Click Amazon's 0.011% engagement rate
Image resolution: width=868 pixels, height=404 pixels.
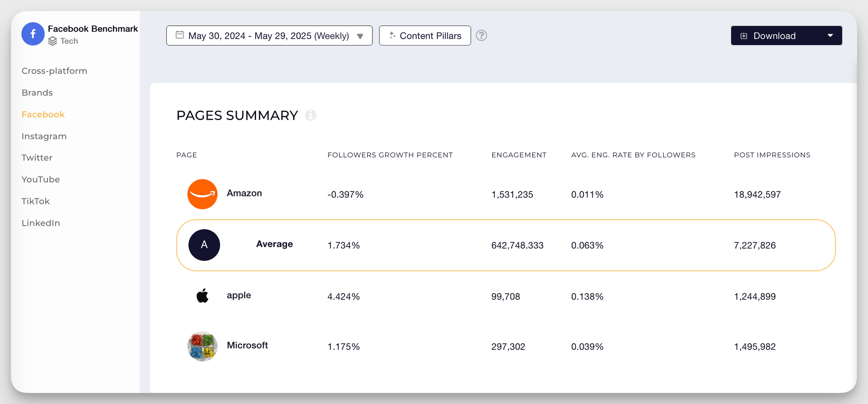[587, 194]
